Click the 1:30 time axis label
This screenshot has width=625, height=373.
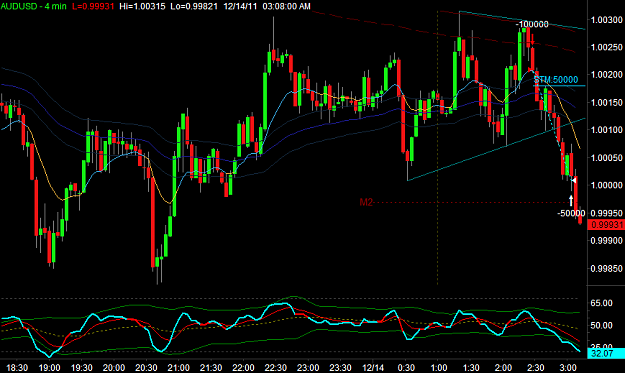click(x=471, y=367)
